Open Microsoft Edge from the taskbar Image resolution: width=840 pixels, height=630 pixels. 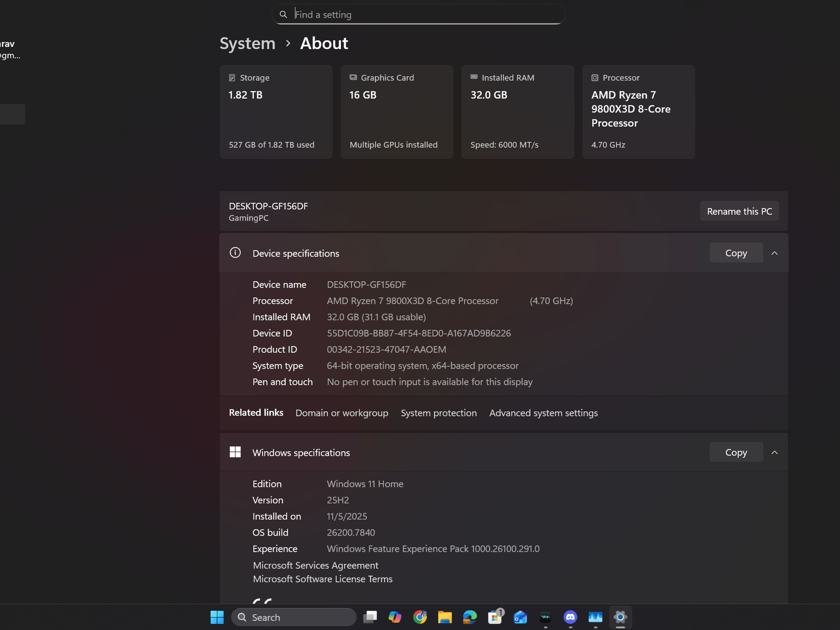(x=470, y=617)
